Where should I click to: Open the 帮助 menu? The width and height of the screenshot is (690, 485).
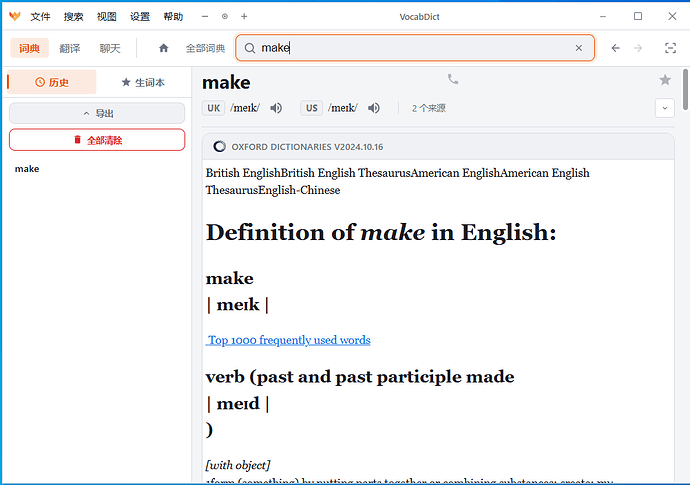click(x=173, y=17)
